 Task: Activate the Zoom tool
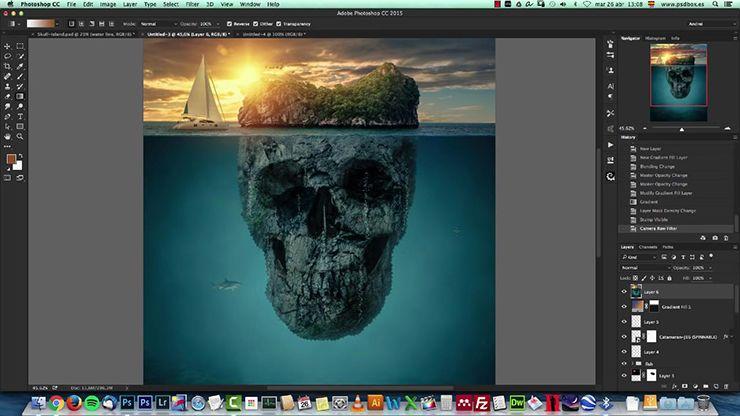[x=21, y=136]
